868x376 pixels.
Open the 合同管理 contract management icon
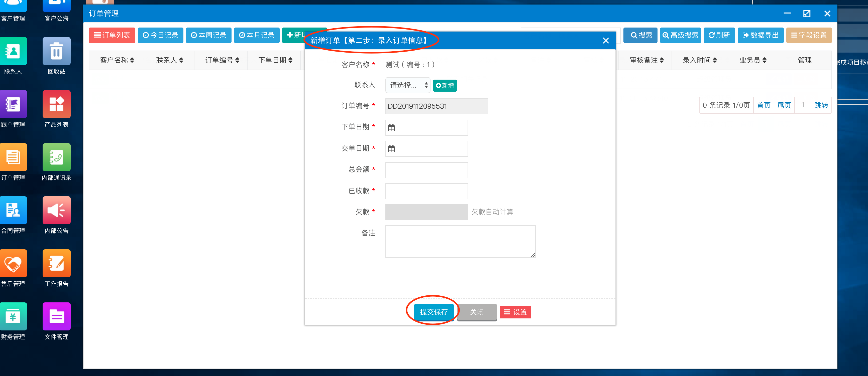13,210
